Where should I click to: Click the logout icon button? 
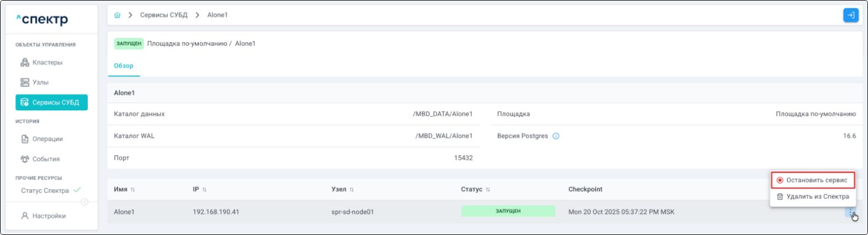(x=850, y=15)
